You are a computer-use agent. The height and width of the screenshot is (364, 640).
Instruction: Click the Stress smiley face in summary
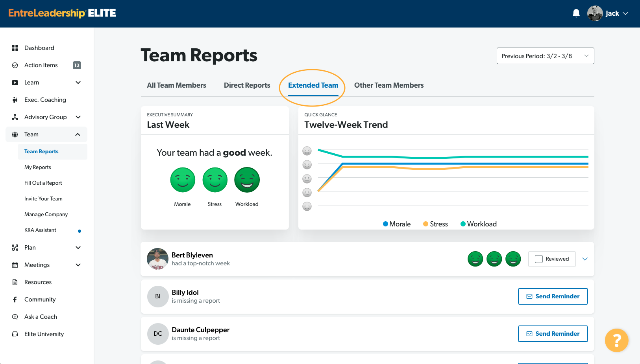tap(215, 180)
